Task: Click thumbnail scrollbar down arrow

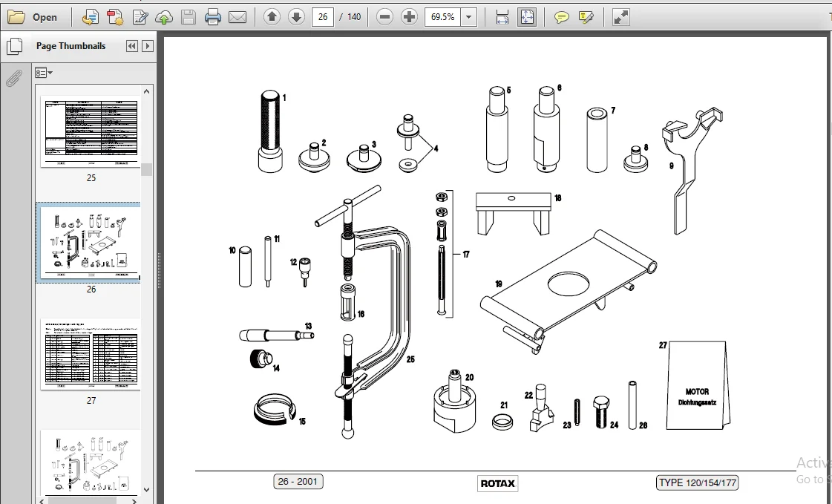Action: pos(147,490)
